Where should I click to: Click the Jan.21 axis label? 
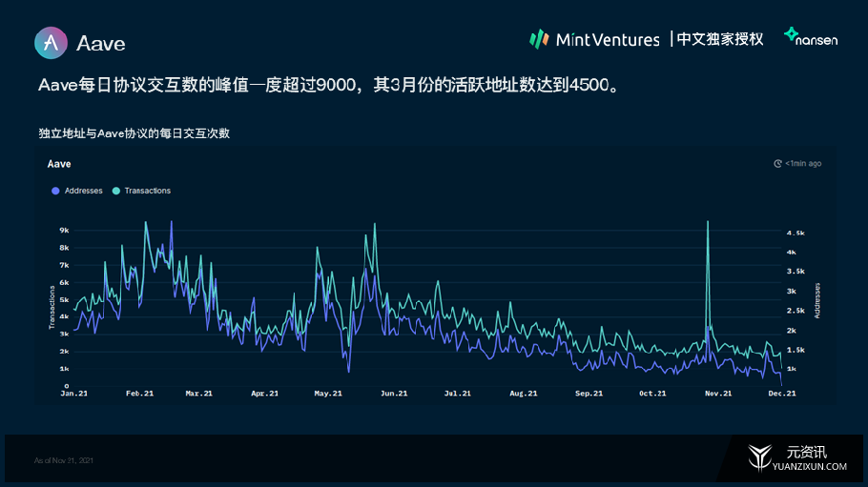click(x=73, y=394)
